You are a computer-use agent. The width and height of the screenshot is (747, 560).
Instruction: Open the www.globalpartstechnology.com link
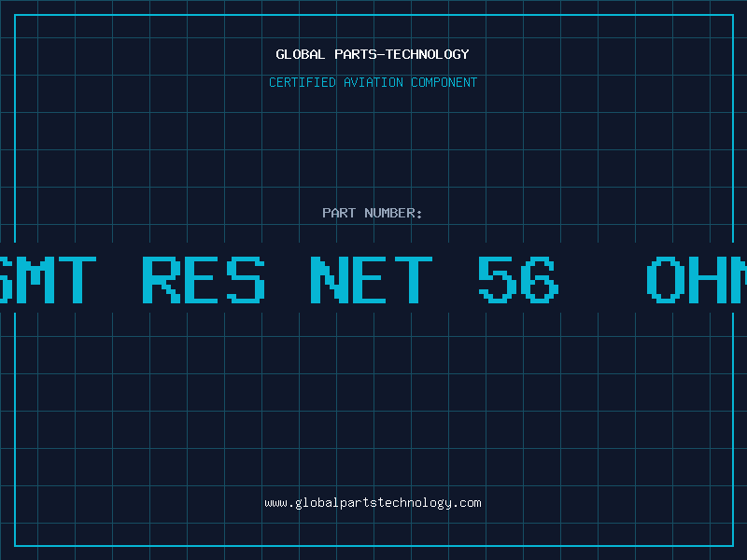(373, 503)
